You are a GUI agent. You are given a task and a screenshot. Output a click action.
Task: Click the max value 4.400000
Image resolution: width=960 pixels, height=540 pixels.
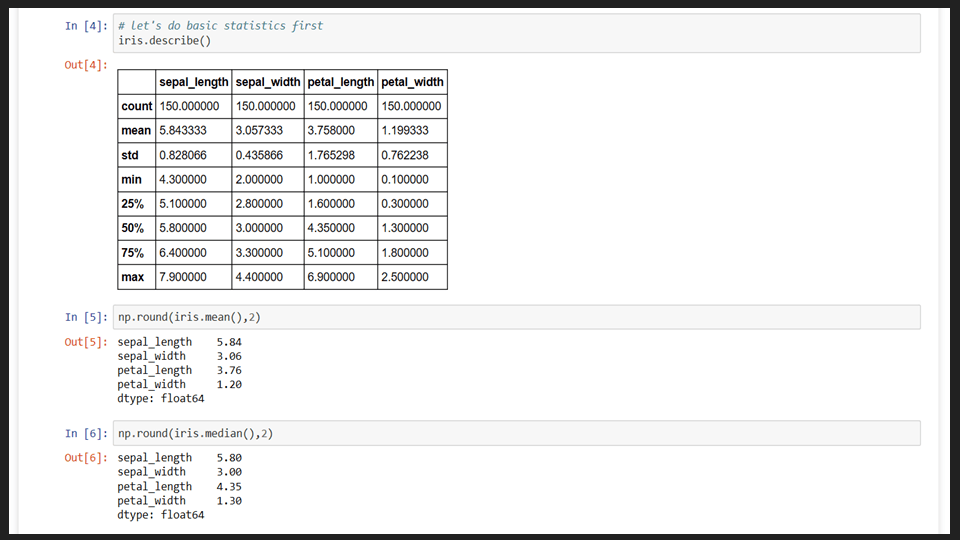click(x=260, y=277)
